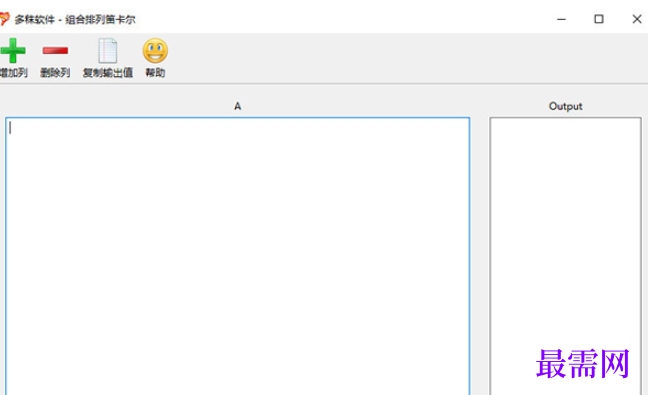Click the window title text 多株软件
The height and width of the screenshot is (395, 648).
(x=34, y=19)
